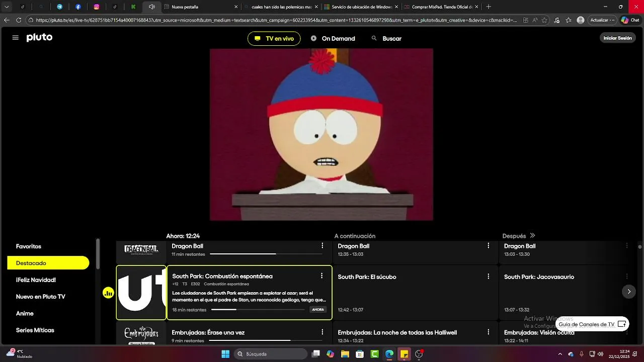Select the Destacado category
The height and width of the screenshot is (362, 644).
point(48,263)
